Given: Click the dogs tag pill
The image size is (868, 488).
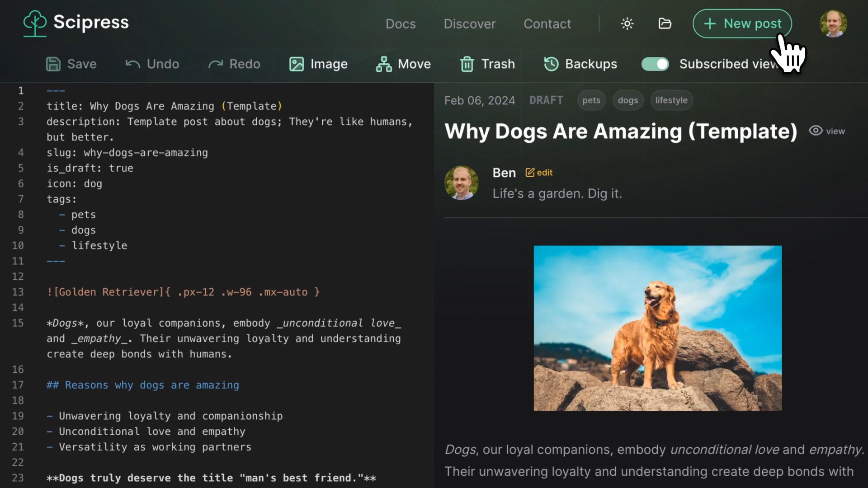Looking at the screenshot, I should click(627, 100).
